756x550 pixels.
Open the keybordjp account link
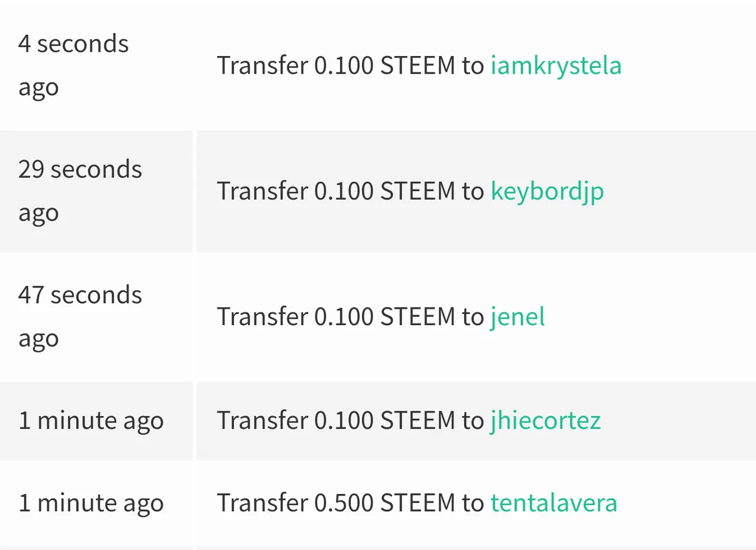point(548,191)
